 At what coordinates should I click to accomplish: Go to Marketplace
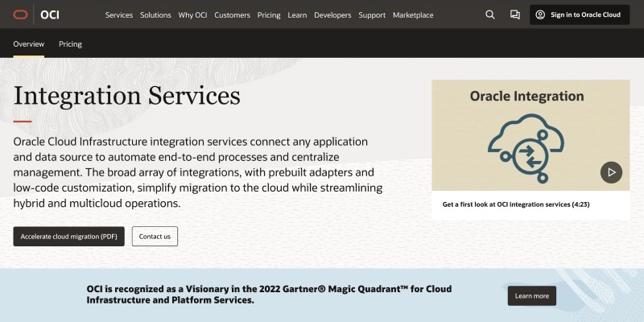[413, 14]
